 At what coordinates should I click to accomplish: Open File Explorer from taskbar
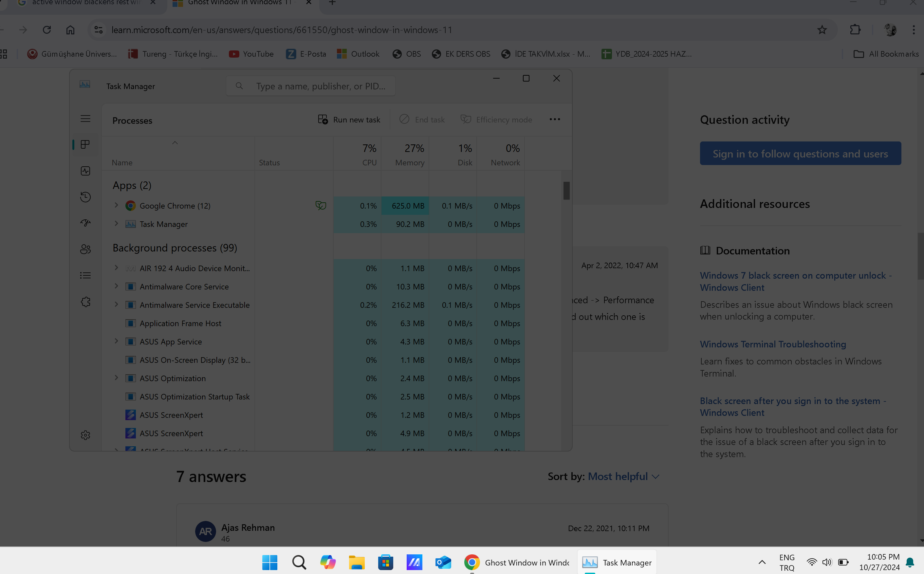357,562
